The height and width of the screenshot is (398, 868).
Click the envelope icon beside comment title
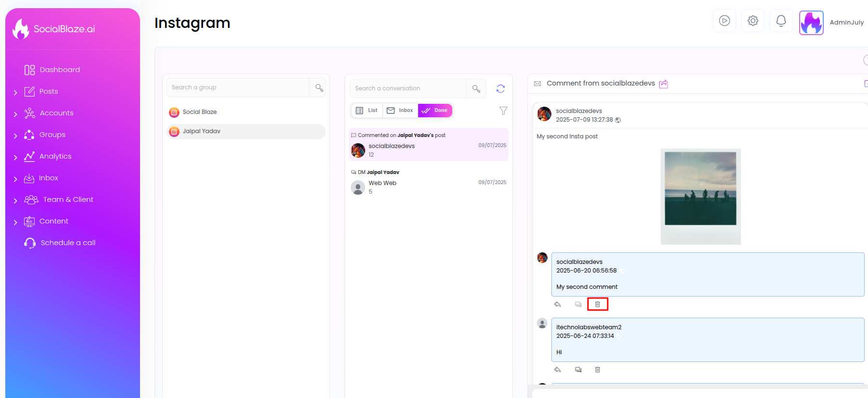pyautogui.click(x=537, y=84)
